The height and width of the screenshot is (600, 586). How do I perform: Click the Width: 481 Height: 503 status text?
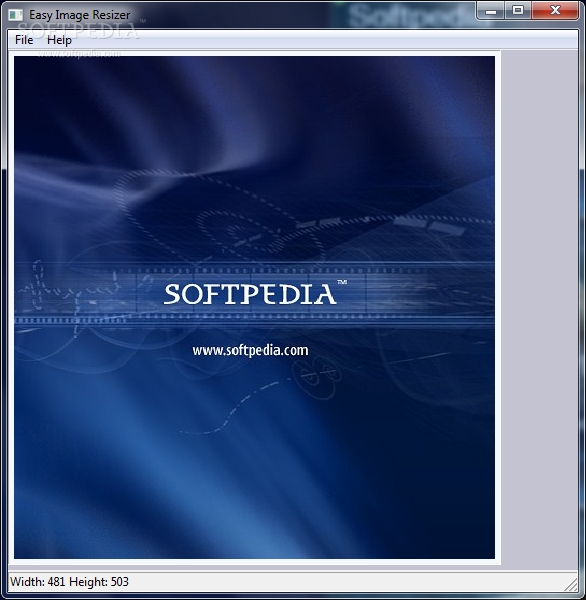coord(69,582)
